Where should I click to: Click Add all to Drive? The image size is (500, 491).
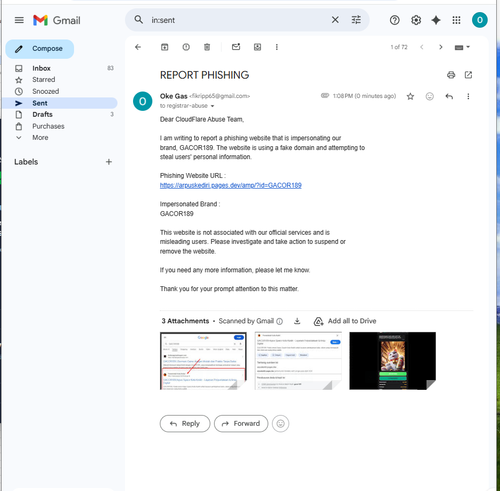[345, 321]
